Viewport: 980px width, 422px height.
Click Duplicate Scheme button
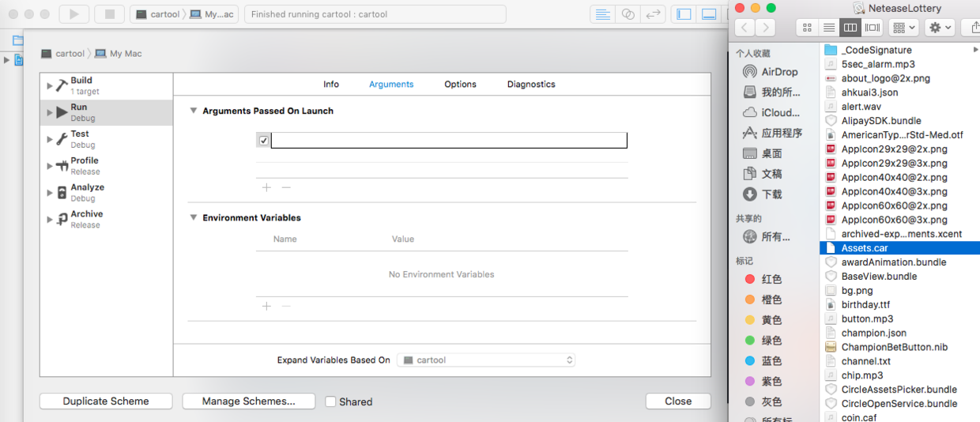click(x=106, y=401)
